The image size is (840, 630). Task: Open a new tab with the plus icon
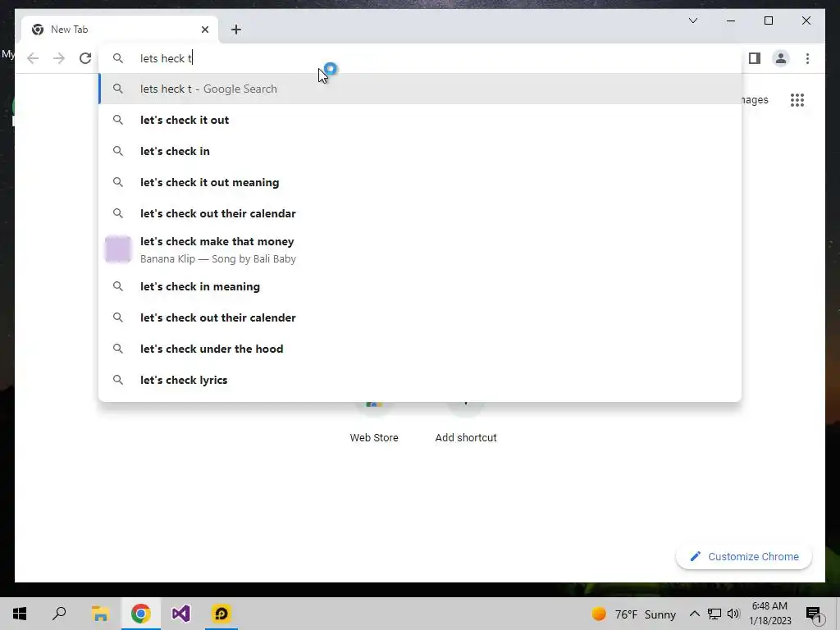[236, 30]
